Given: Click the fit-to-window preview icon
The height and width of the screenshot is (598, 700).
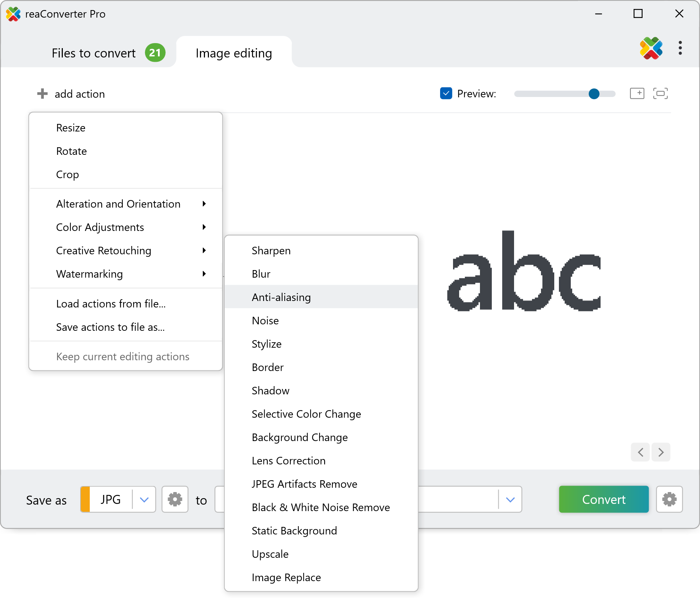Looking at the screenshot, I should (660, 93).
